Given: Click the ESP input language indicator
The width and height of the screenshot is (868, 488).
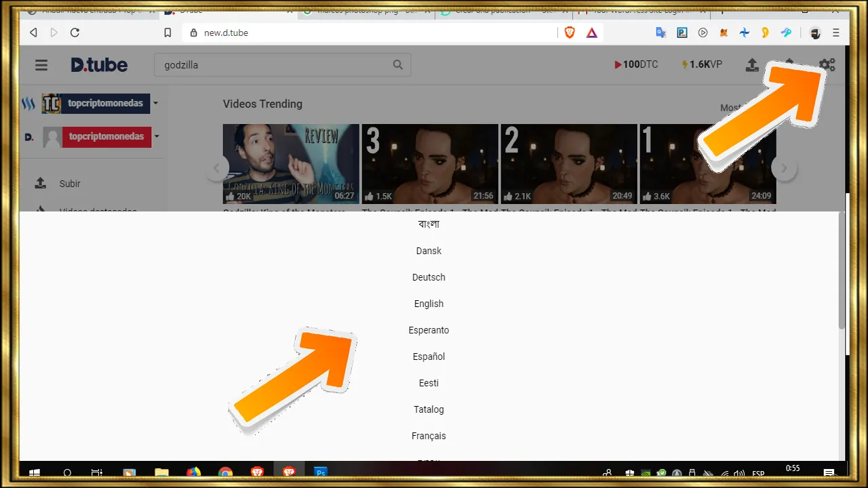Looking at the screenshot, I should coord(758,473).
